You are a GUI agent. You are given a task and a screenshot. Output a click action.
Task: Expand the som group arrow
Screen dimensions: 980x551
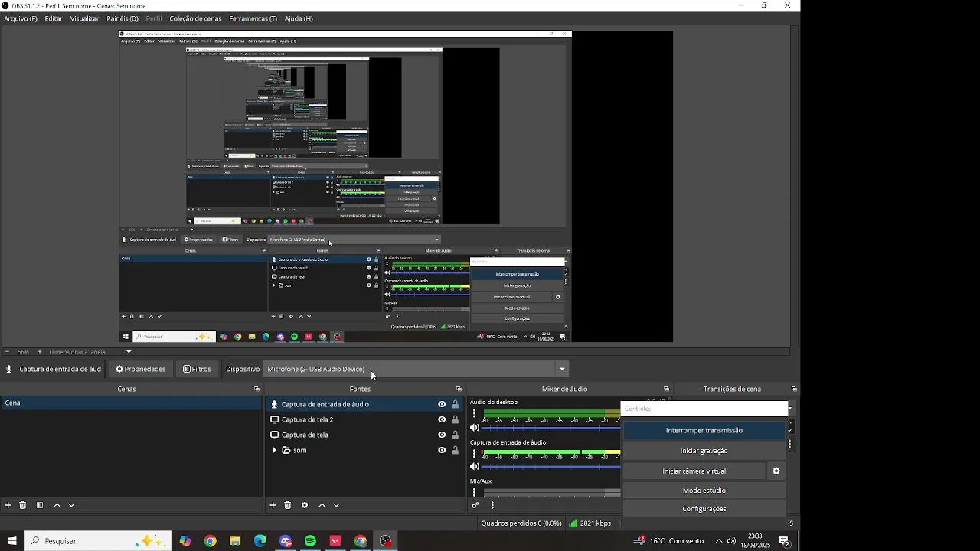pyautogui.click(x=274, y=450)
